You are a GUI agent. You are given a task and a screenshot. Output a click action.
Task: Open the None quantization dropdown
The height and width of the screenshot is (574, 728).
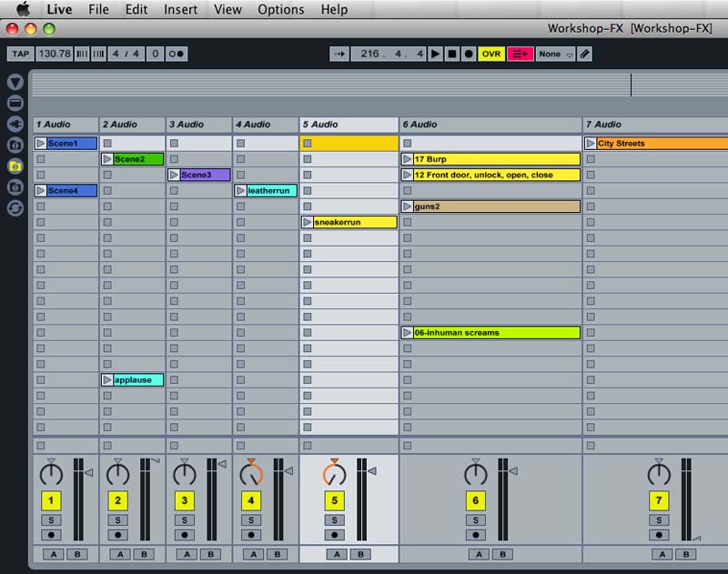click(x=556, y=54)
